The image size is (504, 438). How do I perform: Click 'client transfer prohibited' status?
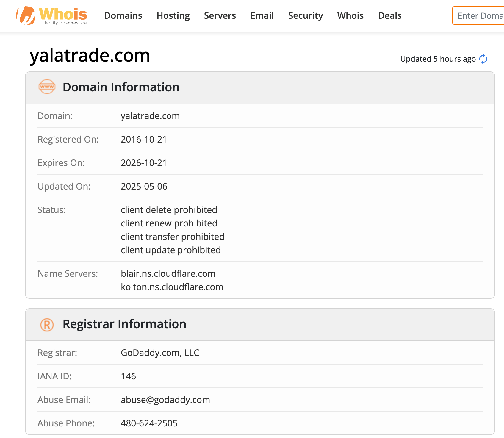pos(173,237)
